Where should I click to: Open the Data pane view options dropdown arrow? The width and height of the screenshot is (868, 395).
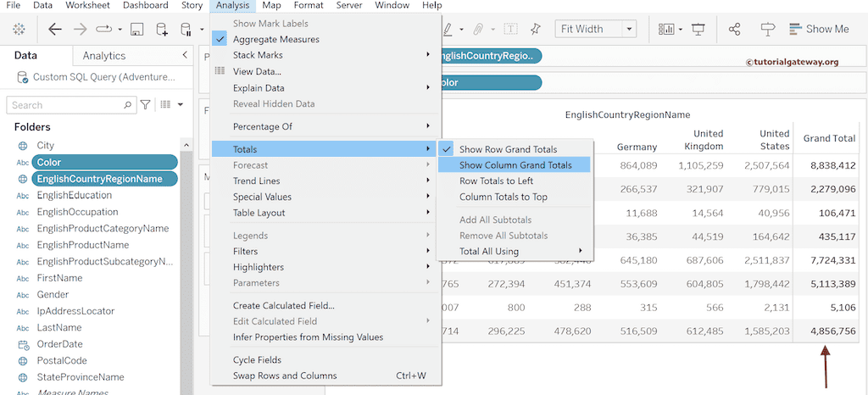[181, 104]
